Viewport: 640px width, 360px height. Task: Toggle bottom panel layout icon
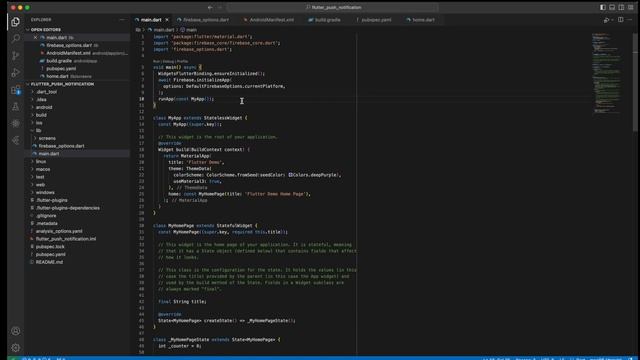612,7
